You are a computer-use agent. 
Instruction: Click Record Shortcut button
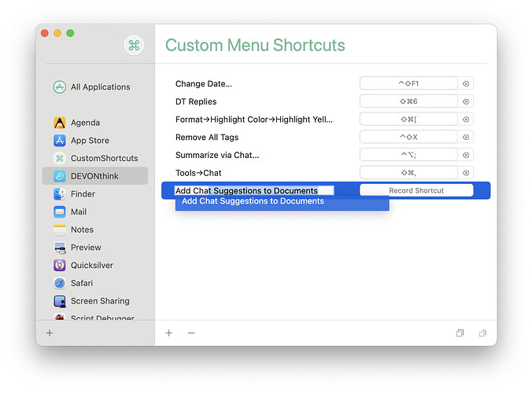pos(416,190)
